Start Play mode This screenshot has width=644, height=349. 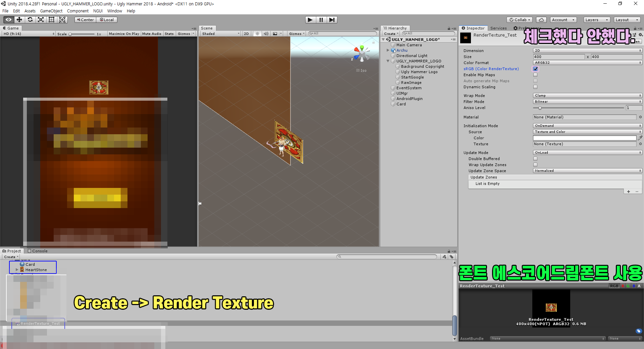[310, 20]
